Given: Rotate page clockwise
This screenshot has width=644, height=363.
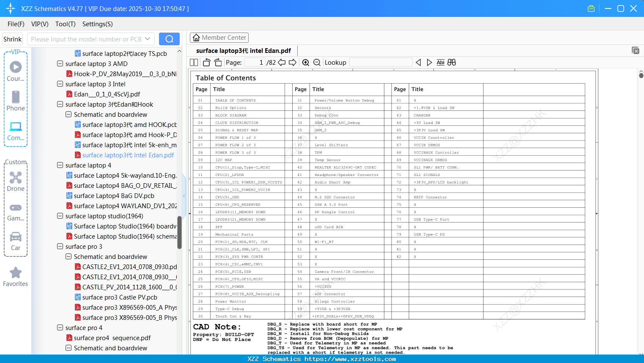Looking at the screenshot, I should click(x=218, y=62).
